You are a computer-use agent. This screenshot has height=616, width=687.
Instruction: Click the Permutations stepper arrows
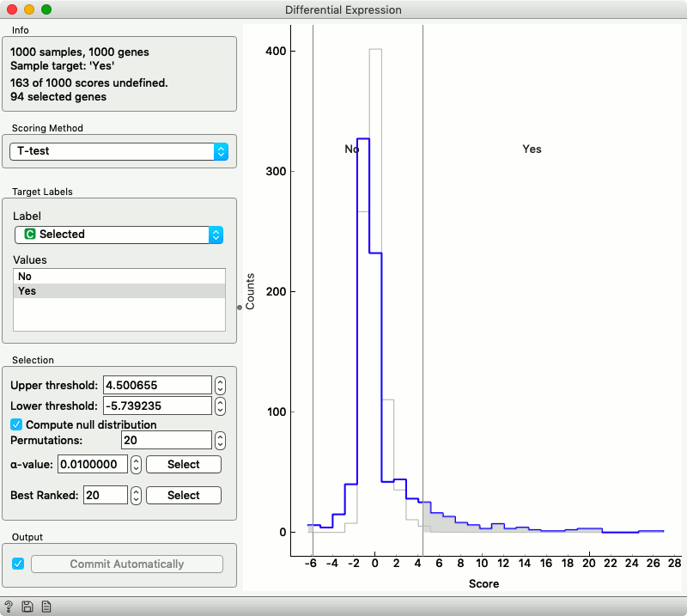click(x=220, y=440)
